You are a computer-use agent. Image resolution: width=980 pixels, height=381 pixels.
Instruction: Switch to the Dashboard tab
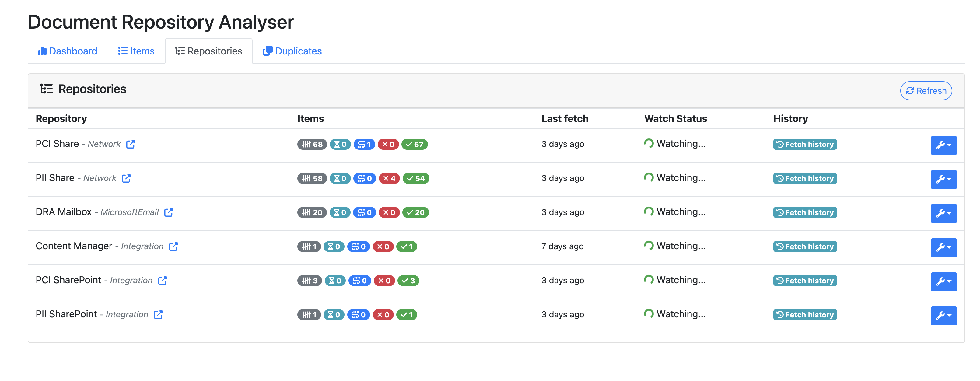68,51
